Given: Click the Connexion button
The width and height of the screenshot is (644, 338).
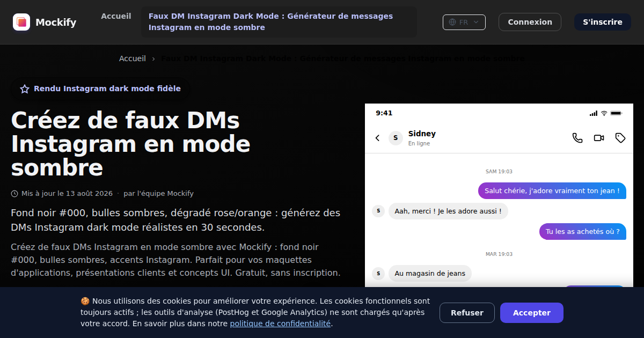Looking at the screenshot, I should (530, 22).
